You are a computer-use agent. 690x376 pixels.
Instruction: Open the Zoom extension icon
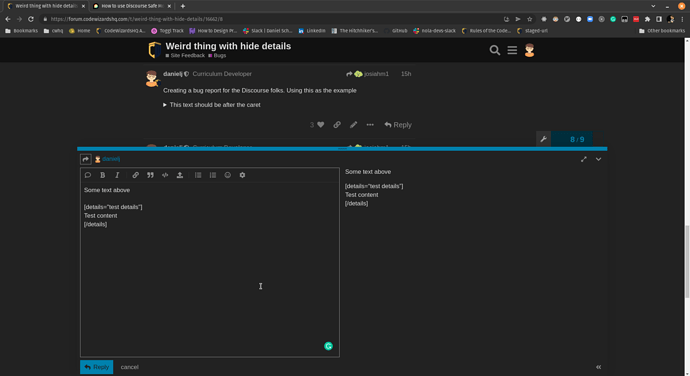pyautogui.click(x=590, y=19)
